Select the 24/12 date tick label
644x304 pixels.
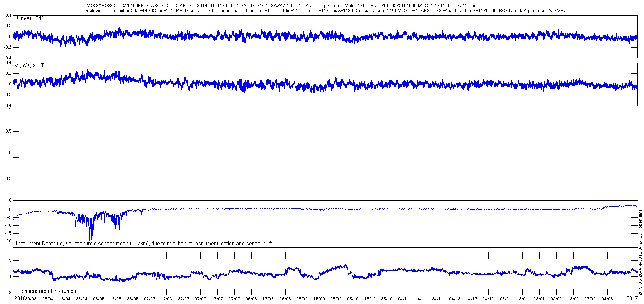click(x=488, y=299)
